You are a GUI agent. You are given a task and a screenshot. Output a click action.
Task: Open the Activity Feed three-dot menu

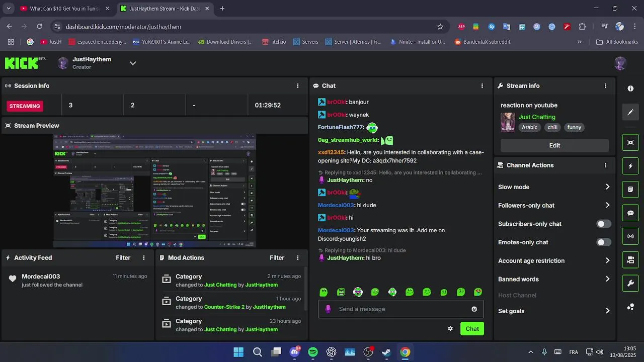click(x=143, y=258)
